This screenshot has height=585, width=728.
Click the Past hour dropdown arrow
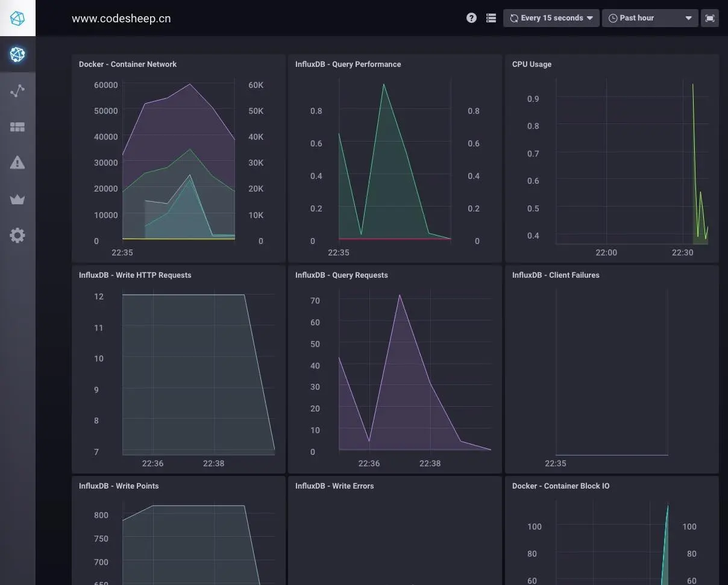[688, 19]
